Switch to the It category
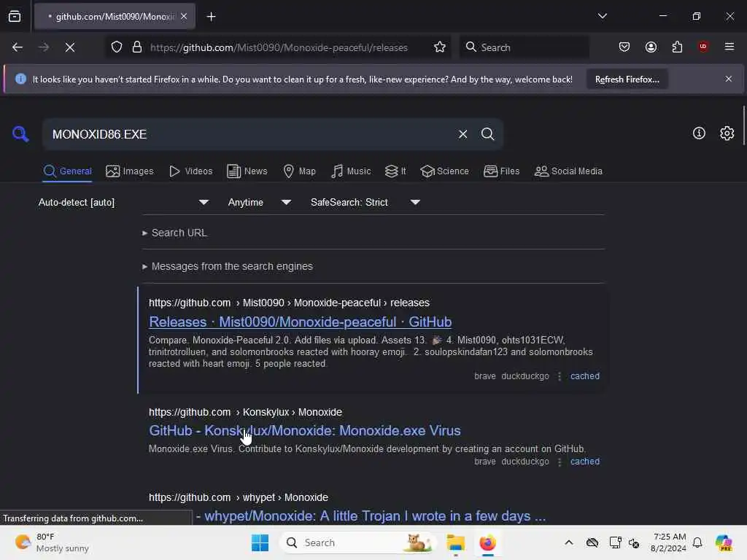The width and height of the screenshot is (747, 560). (x=395, y=171)
